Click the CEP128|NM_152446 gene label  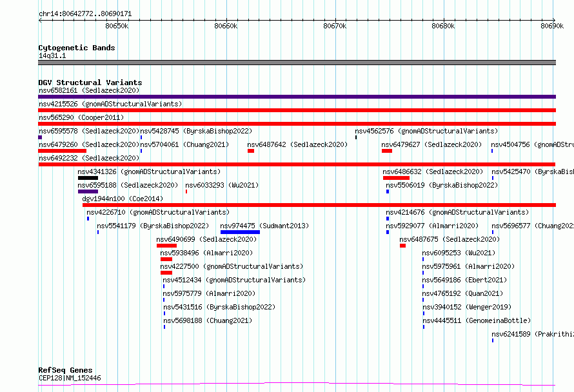point(70,378)
